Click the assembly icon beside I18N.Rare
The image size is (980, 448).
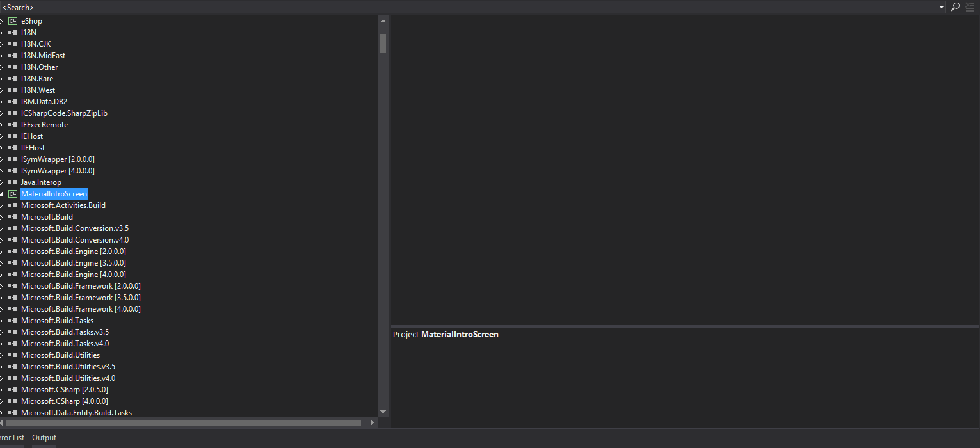pos(13,79)
